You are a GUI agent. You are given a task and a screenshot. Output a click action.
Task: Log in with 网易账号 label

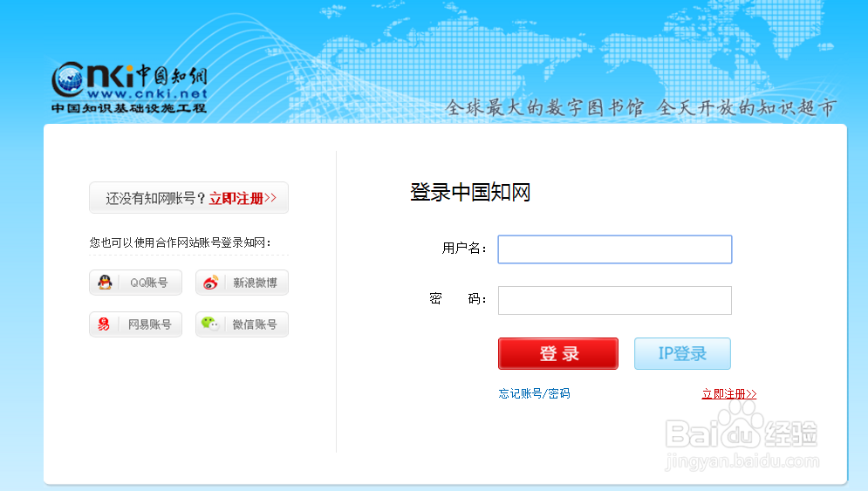(x=149, y=324)
